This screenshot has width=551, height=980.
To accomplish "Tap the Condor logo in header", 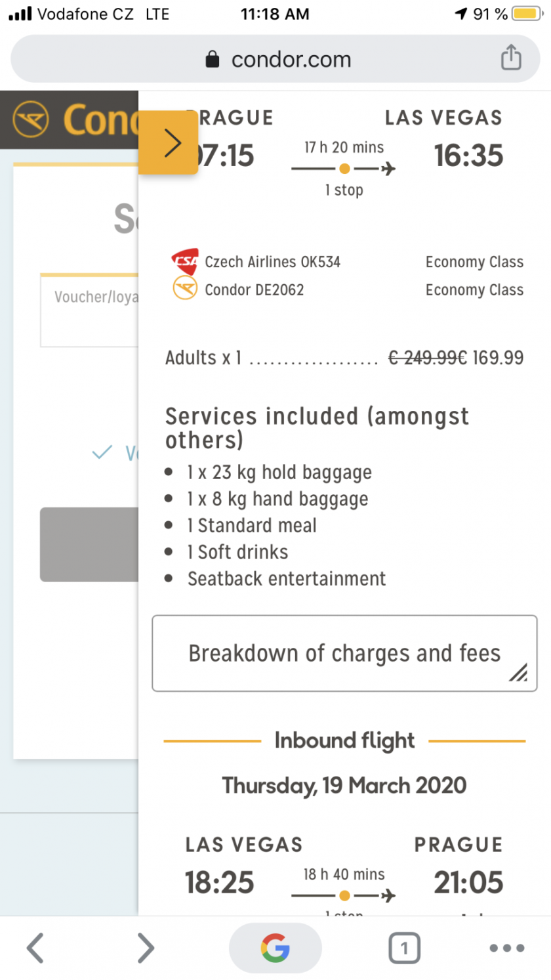I will click(31, 119).
